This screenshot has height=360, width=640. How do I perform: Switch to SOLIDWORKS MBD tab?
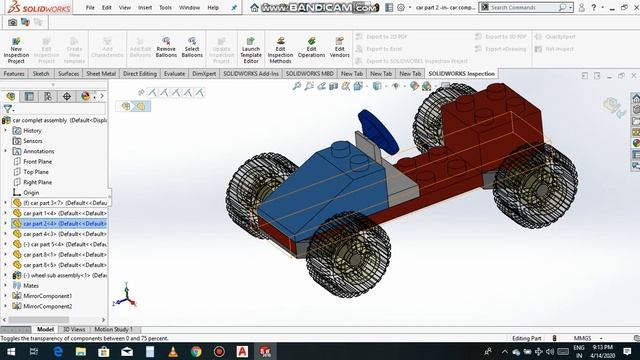click(309, 73)
